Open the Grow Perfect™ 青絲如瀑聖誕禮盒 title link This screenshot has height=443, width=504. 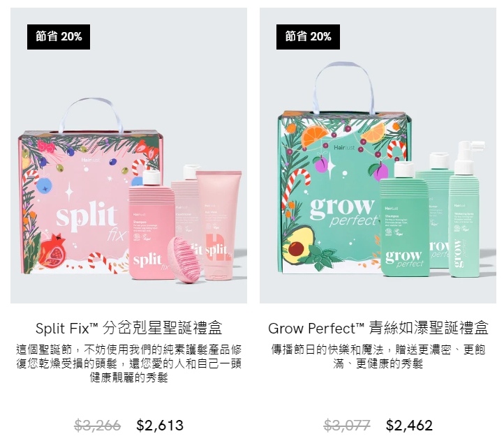coord(378,328)
